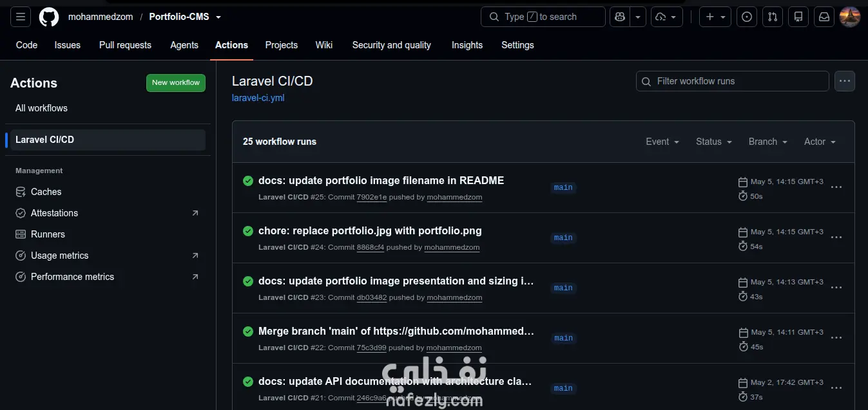Open the Insights tab

click(x=467, y=45)
